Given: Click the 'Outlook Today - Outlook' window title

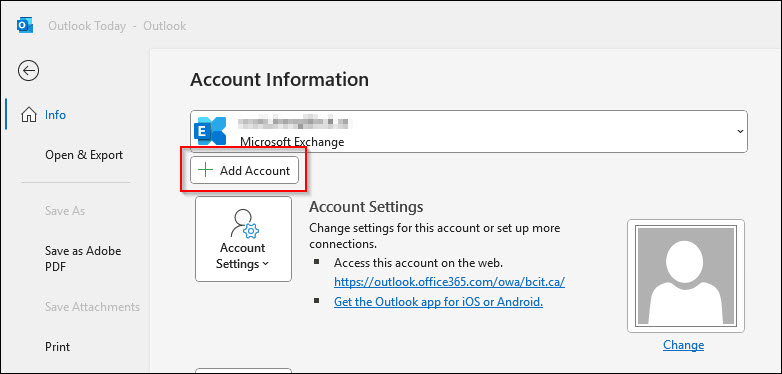Looking at the screenshot, I should 117,26.
